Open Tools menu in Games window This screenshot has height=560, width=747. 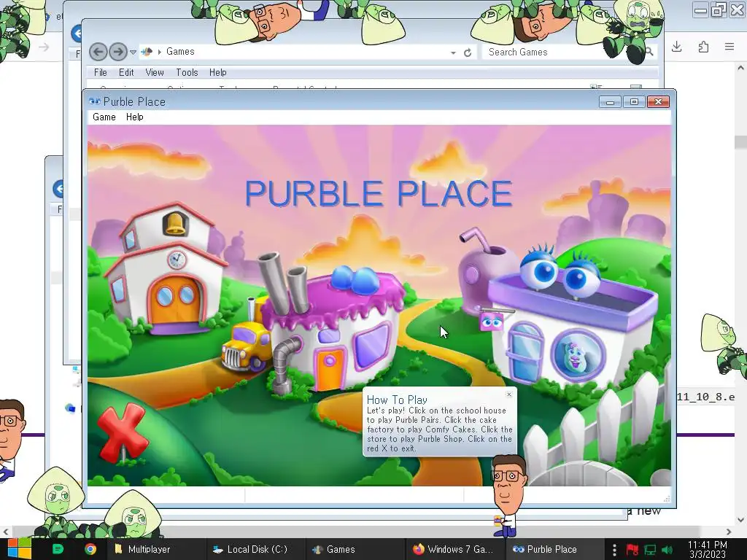point(187,72)
